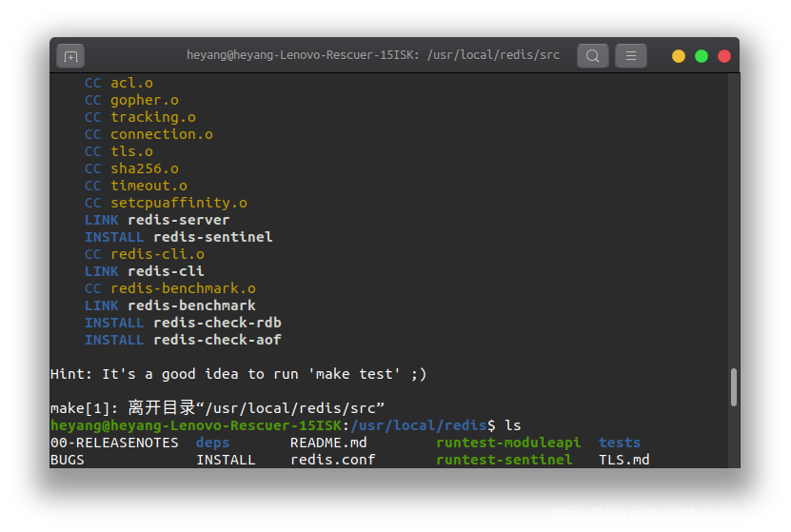Viewport: 791px width, 532px height.
Task: Click the 'redis-cli.o' compile line
Action: 145,254
